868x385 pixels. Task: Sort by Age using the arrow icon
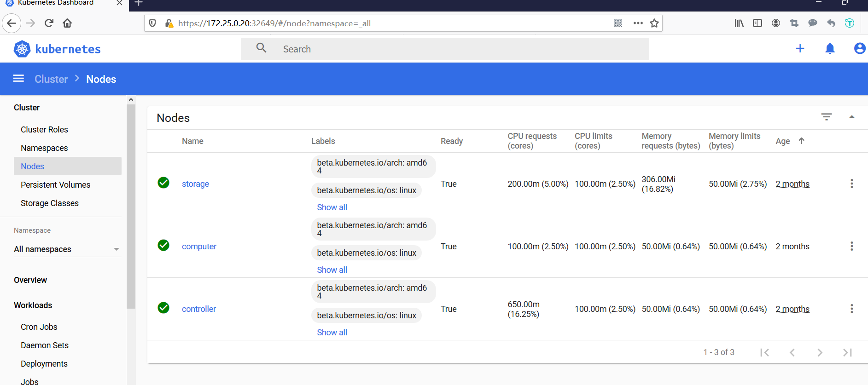coord(802,141)
